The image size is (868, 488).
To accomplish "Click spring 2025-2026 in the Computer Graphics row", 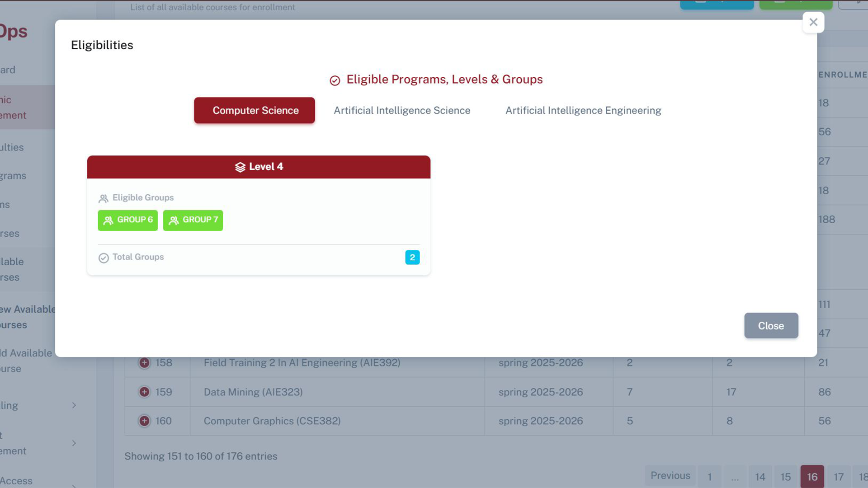I will (541, 421).
